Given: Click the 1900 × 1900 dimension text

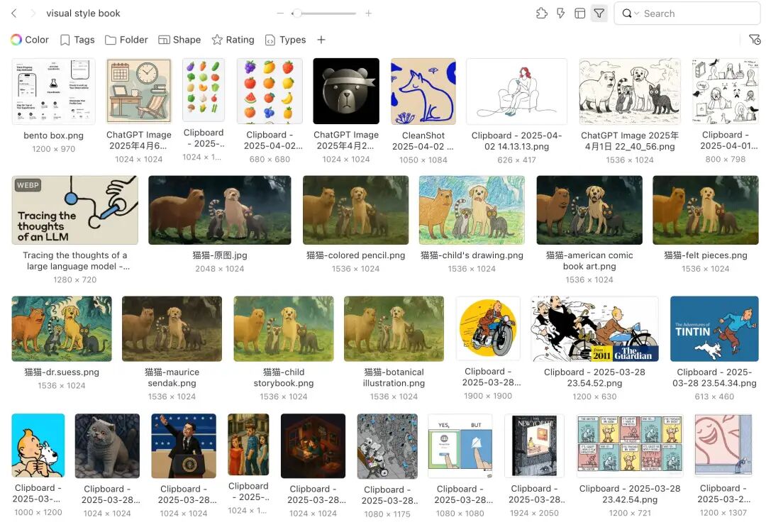Looking at the screenshot, I should pos(488,396).
